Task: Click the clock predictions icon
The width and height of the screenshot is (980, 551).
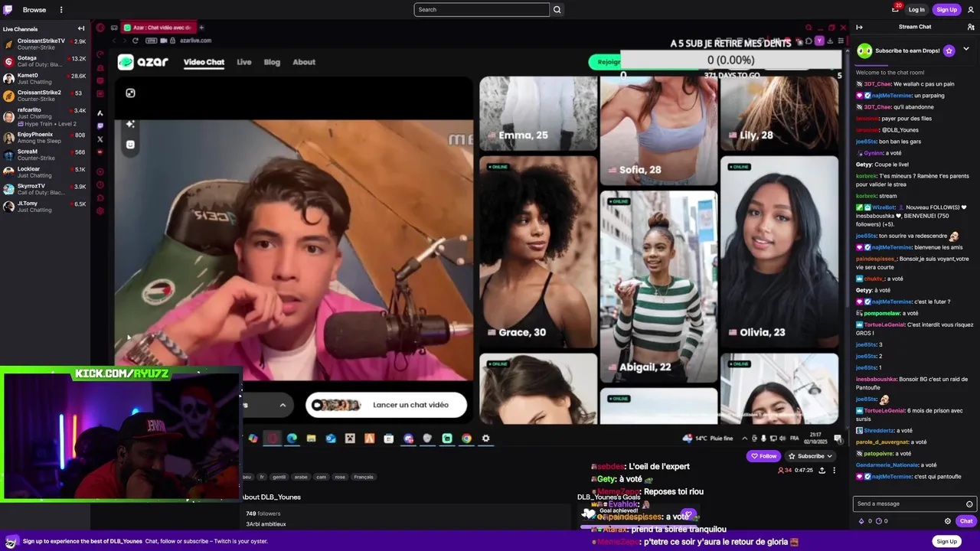Action: click(x=878, y=521)
